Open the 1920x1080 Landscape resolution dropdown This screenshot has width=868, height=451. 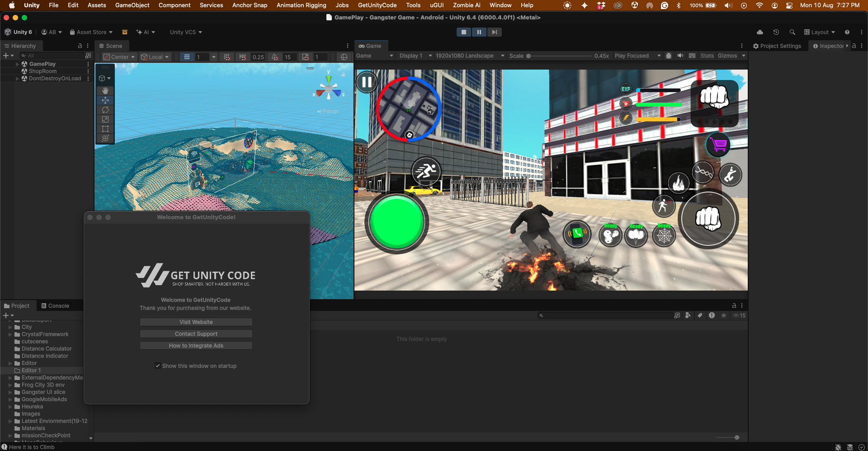470,56
